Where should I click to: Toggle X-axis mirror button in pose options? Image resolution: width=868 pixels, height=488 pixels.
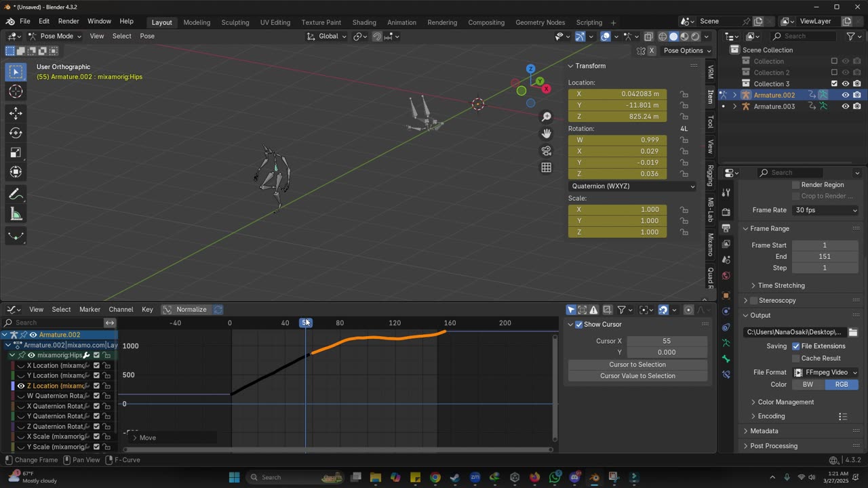652,51
